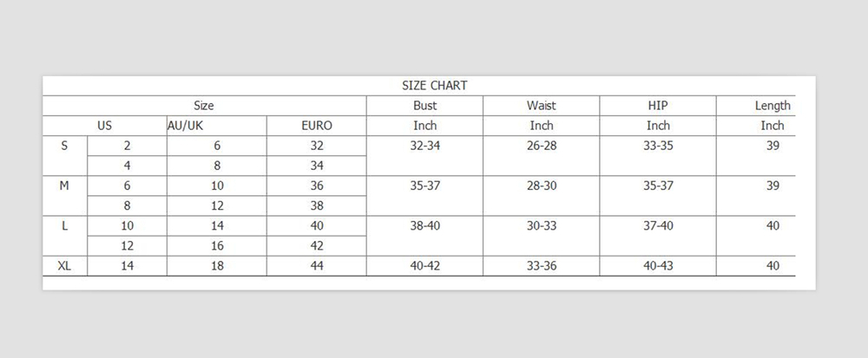868x358 pixels.
Task: Select the AU/UK sub-header cell
Action: [x=185, y=126]
